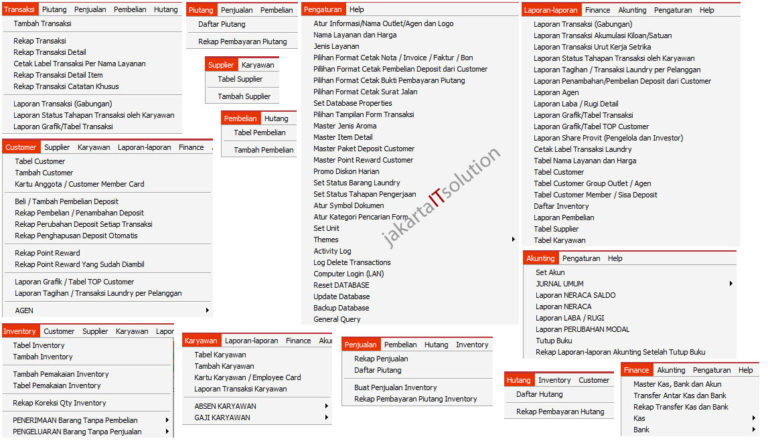Expand the ABSEN KARYAWAN submenu
This screenshot has height=447, width=768.
326,406
